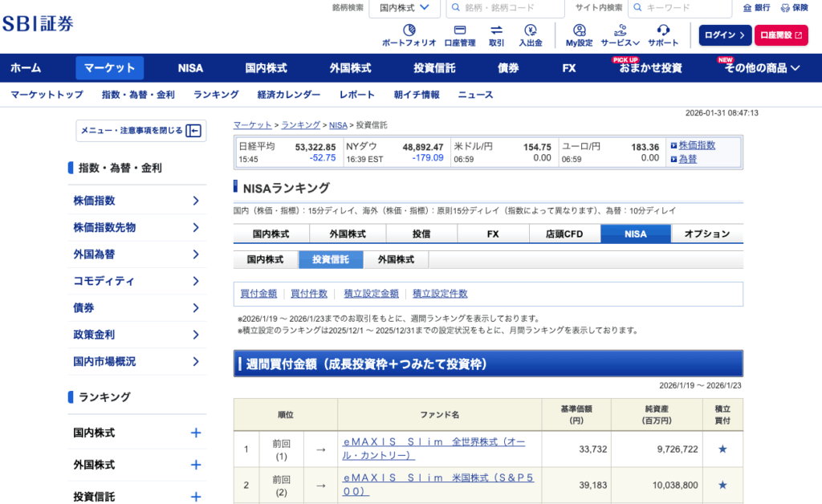The height and width of the screenshot is (504, 822).
Task: Open the 取引 trading icon
Action: pos(496,35)
